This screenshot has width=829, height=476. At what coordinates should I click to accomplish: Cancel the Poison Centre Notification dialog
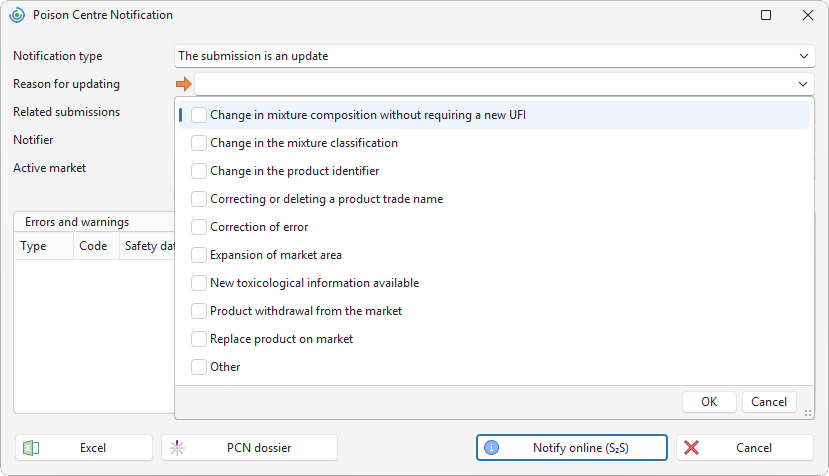[x=744, y=448]
